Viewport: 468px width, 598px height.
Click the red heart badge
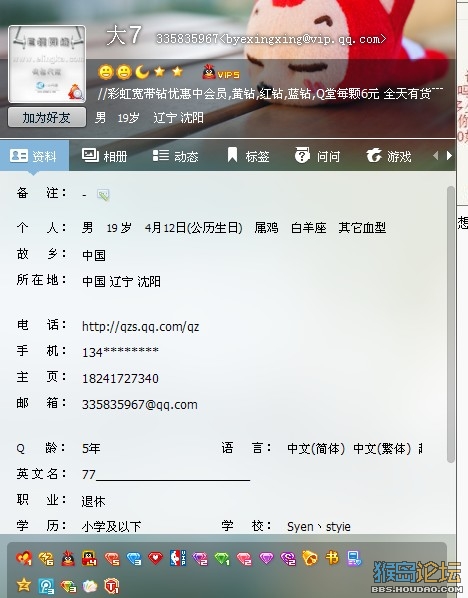coord(156,559)
